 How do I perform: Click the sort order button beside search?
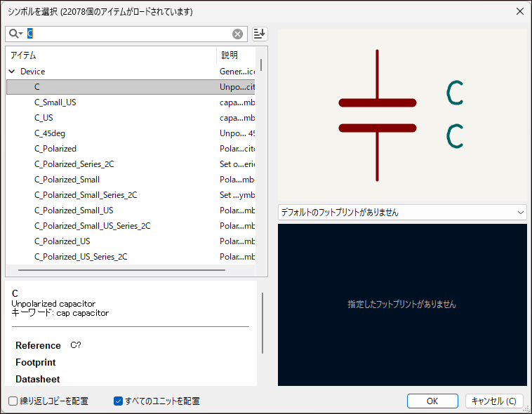(x=260, y=34)
